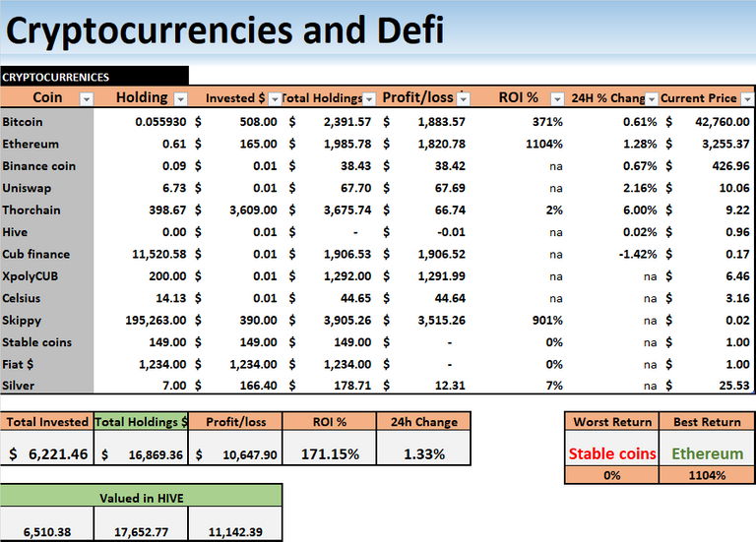Select best return percentage 1104% cell
The height and width of the screenshot is (542, 756).
(707, 475)
